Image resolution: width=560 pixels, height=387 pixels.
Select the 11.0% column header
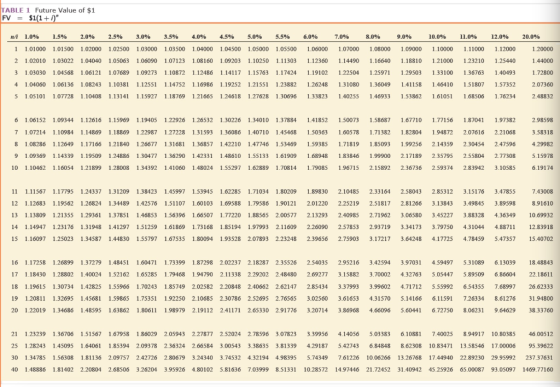point(468,37)
